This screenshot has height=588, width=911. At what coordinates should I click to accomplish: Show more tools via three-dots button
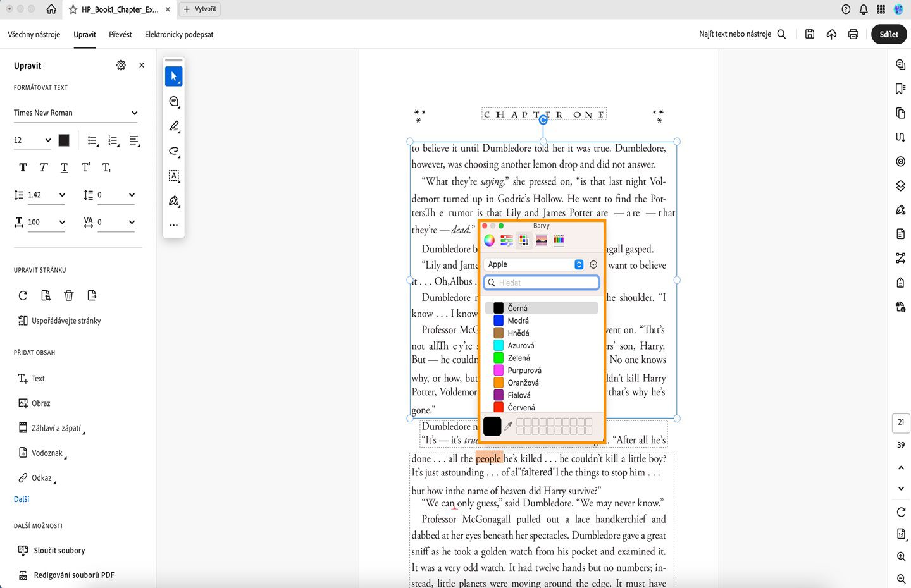coord(174,225)
